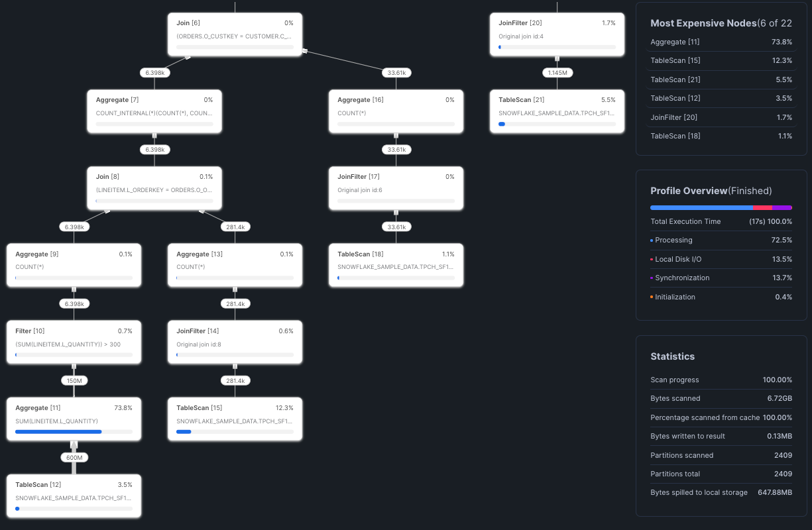The image size is (812, 530).
Task: Select JoinFilter [20] entry in Most Expensive Nodes
Action: tap(721, 117)
